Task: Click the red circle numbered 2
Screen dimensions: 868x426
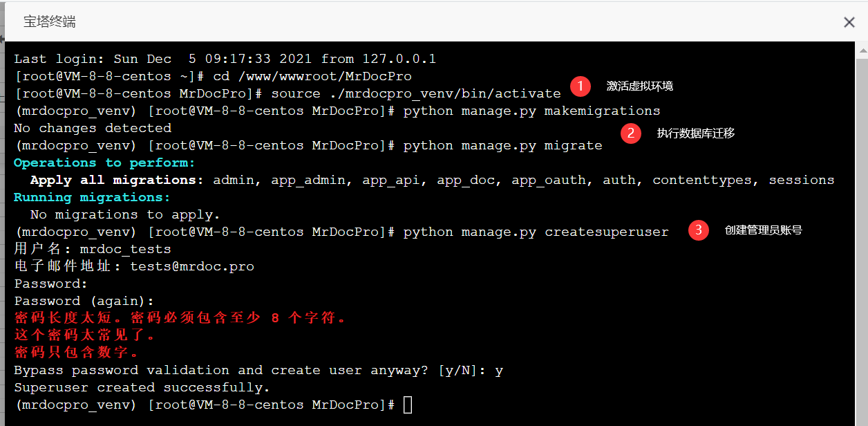Action: [x=630, y=133]
